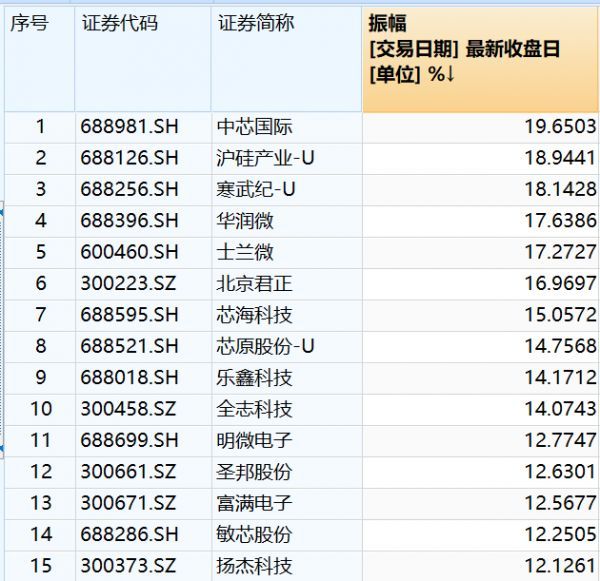Select stock name 乐鑫科技
600x581 pixels.
tap(254, 378)
